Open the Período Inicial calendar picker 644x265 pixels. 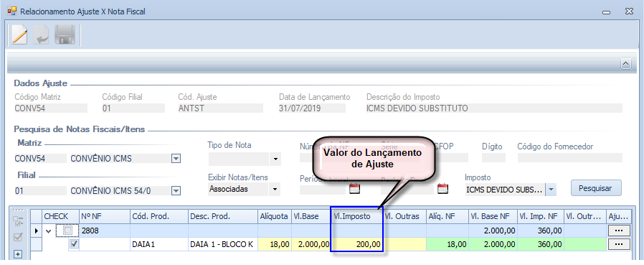click(x=354, y=189)
